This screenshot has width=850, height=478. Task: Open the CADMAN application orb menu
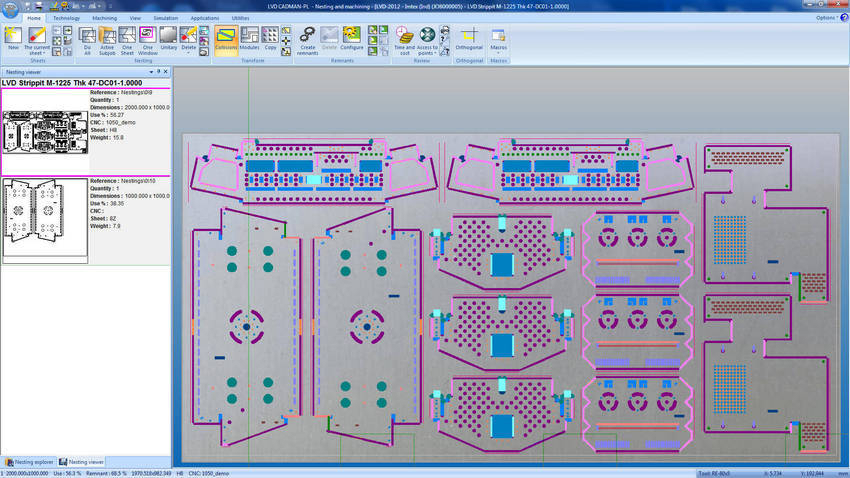tap(10, 9)
